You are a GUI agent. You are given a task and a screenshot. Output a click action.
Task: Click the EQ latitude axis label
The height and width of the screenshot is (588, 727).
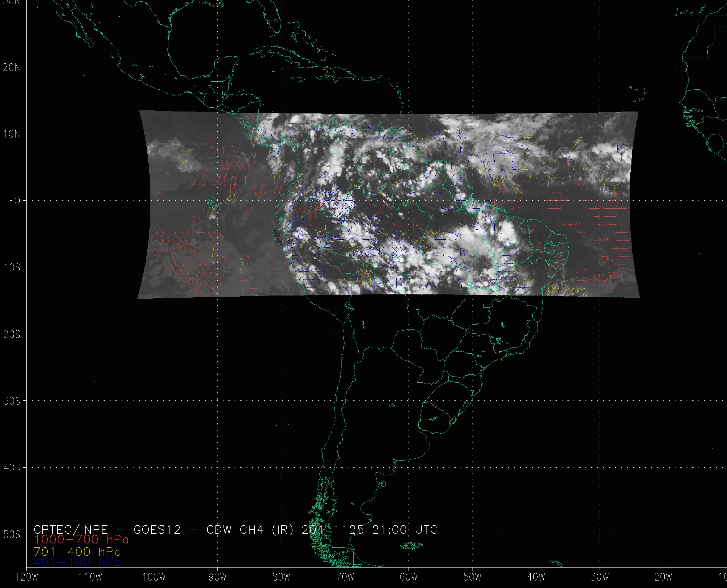[x=15, y=201]
